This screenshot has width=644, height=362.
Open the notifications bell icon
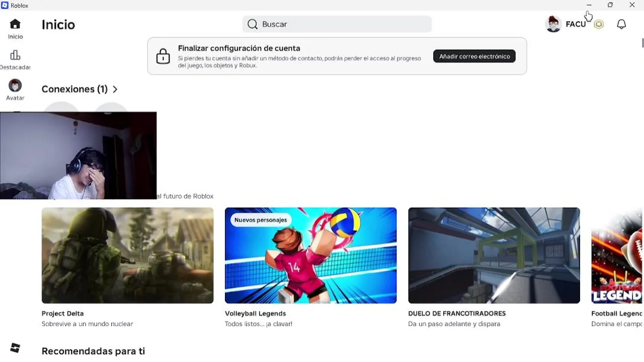pos(621,24)
